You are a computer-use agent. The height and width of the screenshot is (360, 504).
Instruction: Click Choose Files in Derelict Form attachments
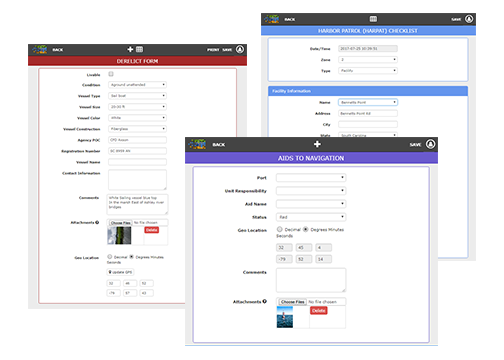pyautogui.click(x=121, y=223)
